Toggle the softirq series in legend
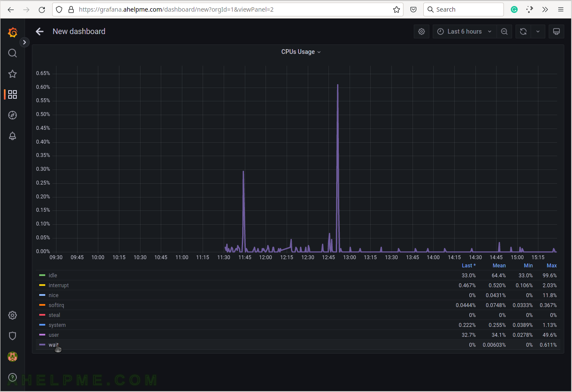The height and width of the screenshot is (392, 572). click(x=56, y=305)
